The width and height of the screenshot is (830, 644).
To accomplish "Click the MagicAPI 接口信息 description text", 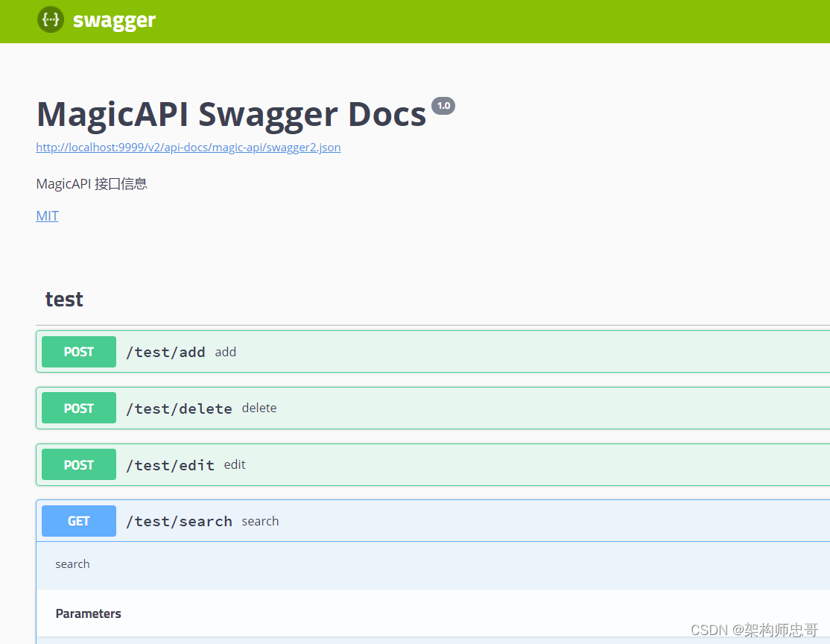I will coord(92,184).
